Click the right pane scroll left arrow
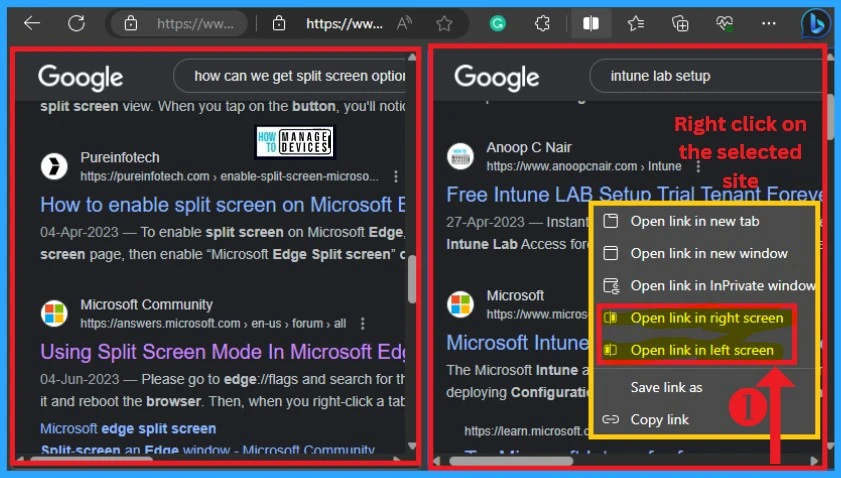This screenshot has width=841, height=478. (438, 461)
